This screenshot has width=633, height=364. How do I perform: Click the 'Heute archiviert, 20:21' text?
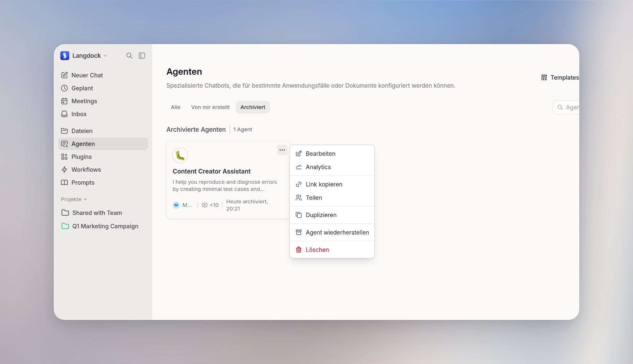point(247,205)
